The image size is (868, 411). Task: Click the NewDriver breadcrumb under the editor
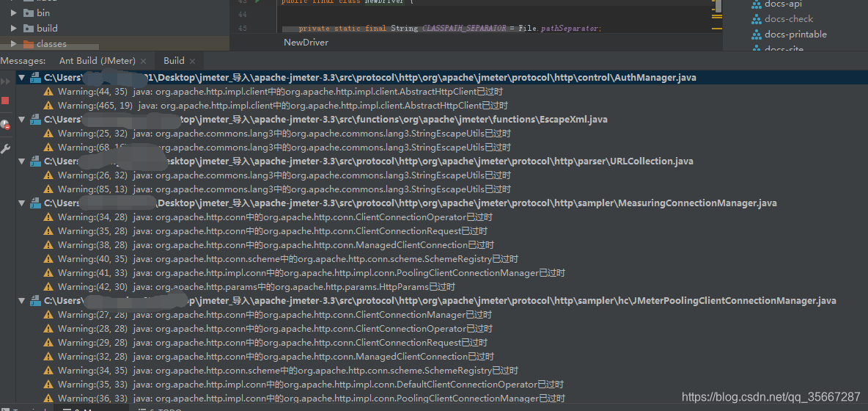pyautogui.click(x=306, y=43)
